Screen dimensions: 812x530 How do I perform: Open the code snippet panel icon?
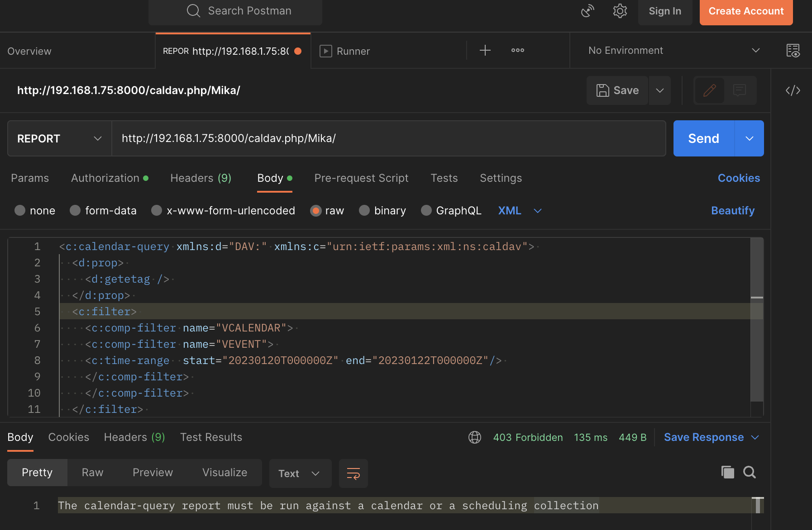[x=793, y=90]
